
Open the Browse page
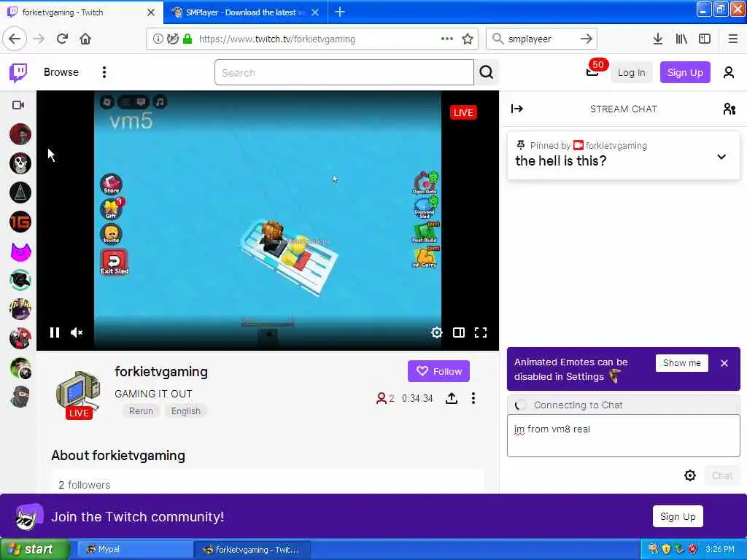point(61,72)
